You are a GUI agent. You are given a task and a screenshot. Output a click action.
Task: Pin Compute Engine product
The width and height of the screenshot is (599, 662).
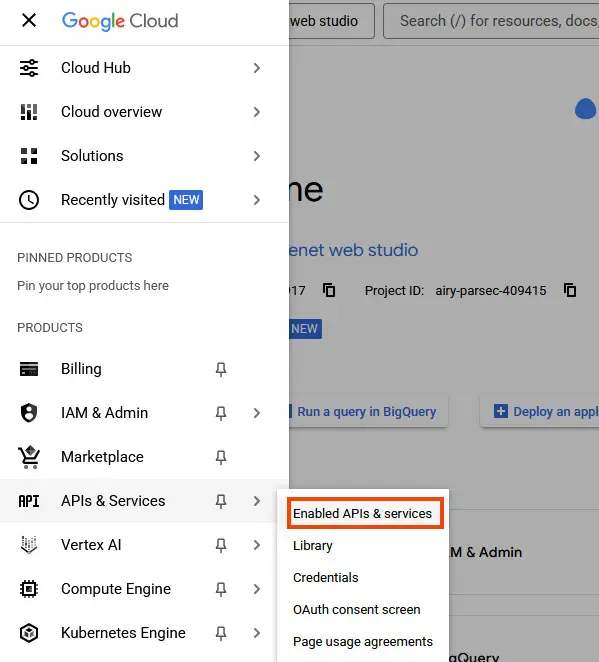[x=221, y=589]
